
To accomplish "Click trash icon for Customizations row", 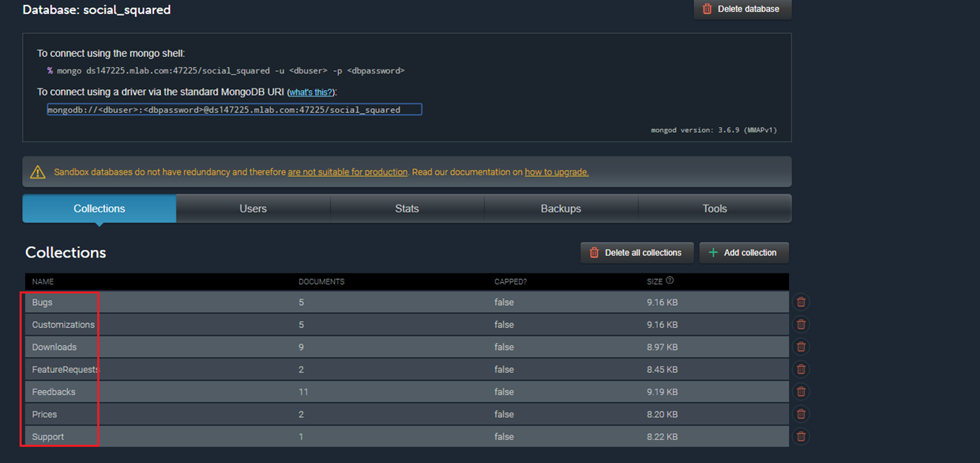I will click(801, 324).
